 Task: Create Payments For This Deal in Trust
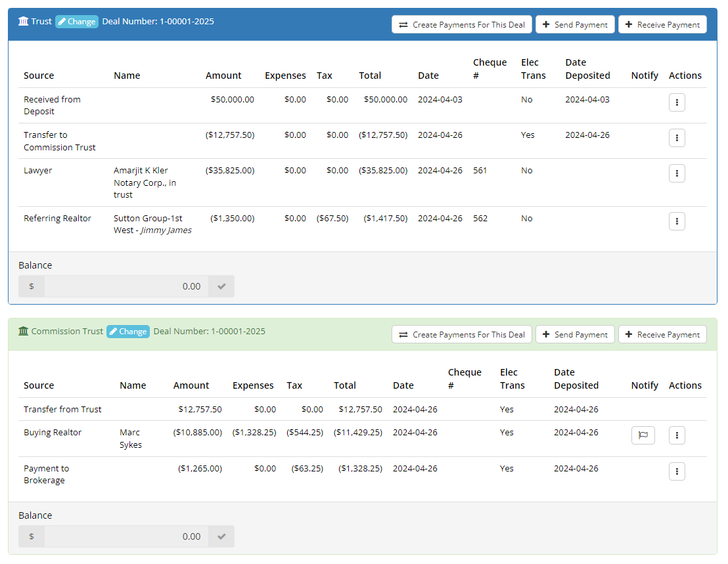pos(461,24)
